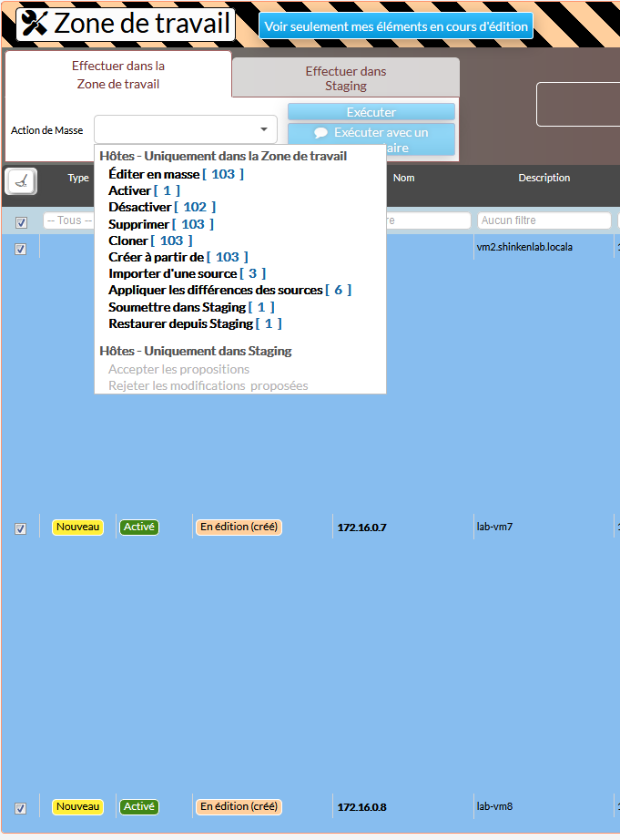Click the broom clear-filters icon button
The height and width of the screenshot is (840, 620).
(x=22, y=181)
